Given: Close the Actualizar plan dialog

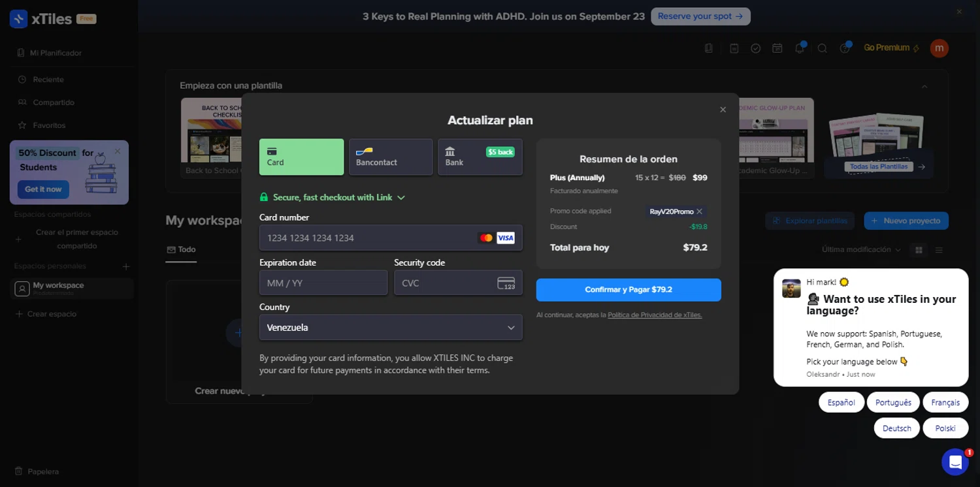Looking at the screenshot, I should point(723,110).
